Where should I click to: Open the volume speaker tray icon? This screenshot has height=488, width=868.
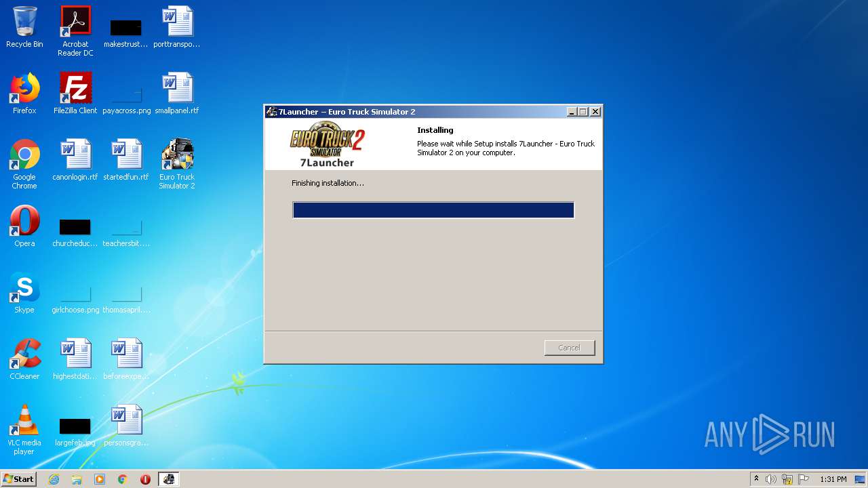pos(771,479)
